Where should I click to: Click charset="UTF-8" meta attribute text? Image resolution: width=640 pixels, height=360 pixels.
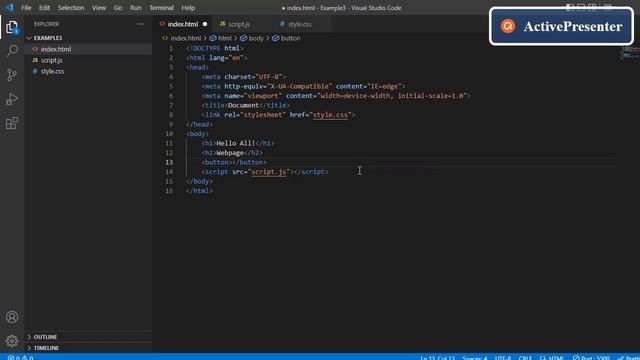tap(253, 77)
